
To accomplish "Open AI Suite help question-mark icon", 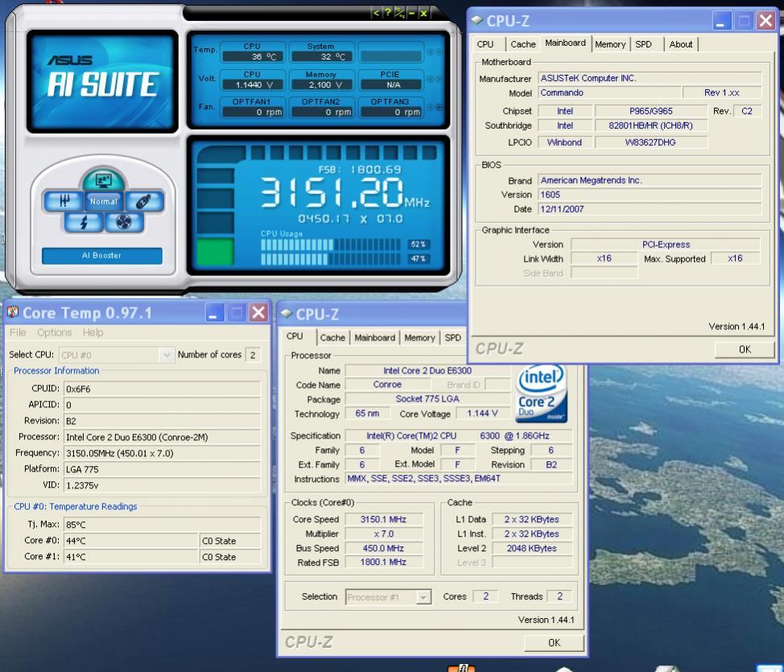I will (387, 13).
